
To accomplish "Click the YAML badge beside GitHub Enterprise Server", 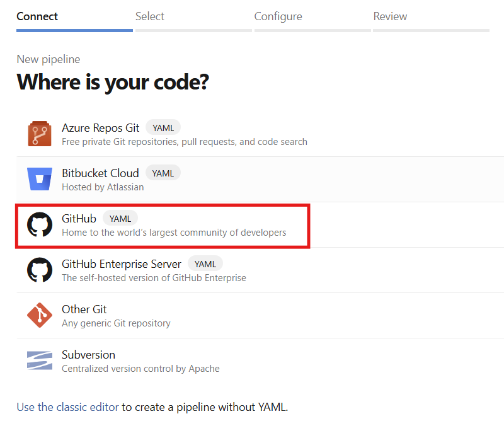I will 205,264.
